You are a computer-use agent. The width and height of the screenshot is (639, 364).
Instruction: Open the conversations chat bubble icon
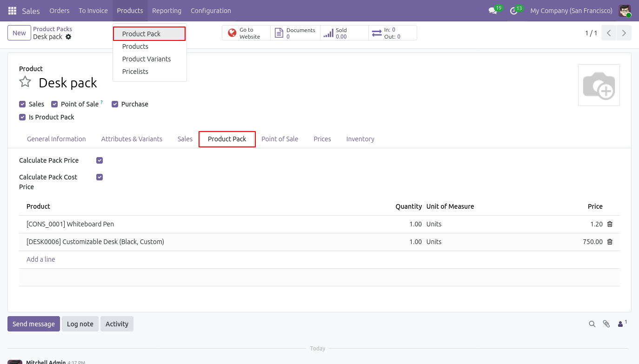[493, 11]
